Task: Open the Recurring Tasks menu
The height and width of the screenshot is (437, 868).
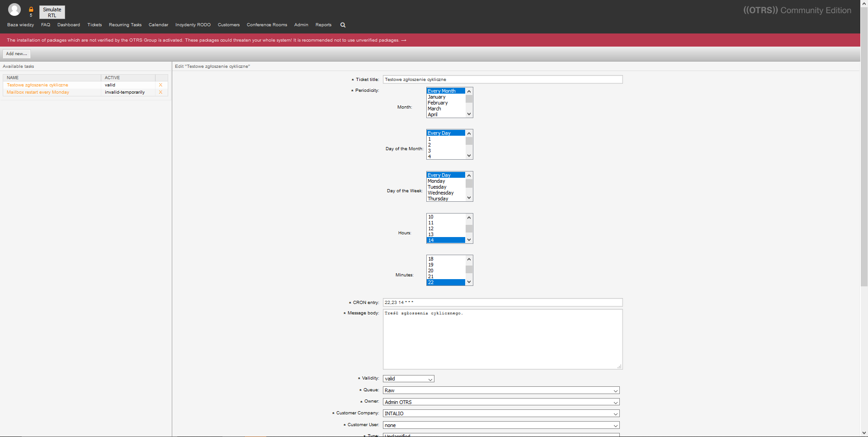Action: (125, 25)
